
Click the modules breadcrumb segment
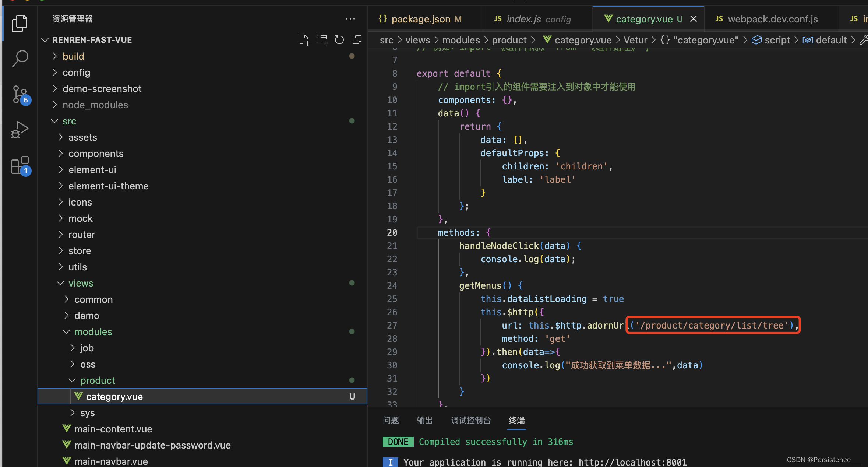tap(461, 40)
